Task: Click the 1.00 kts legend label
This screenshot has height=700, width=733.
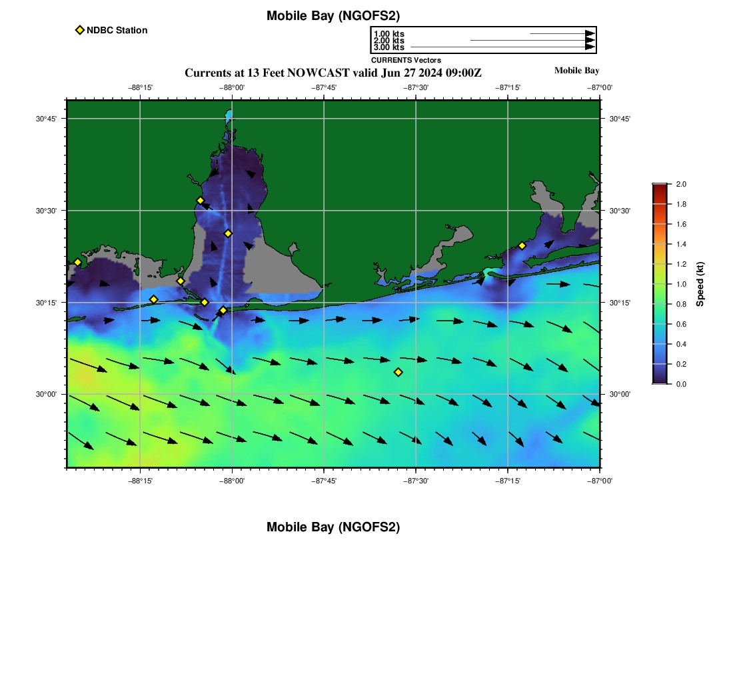Action: click(x=389, y=34)
